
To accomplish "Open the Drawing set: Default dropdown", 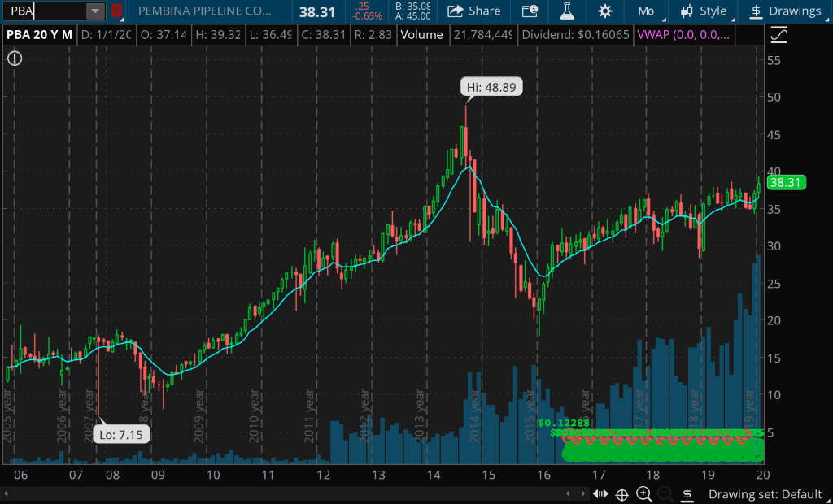I will [765, 494].
